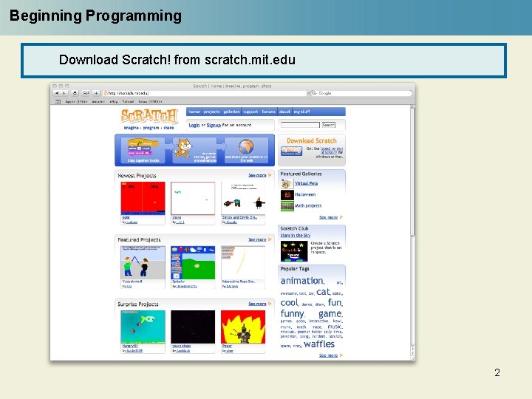532x399 pixels.
Task: Click the Download Scratch badge image
Action: pyautogui.click(x=291, y=151)
